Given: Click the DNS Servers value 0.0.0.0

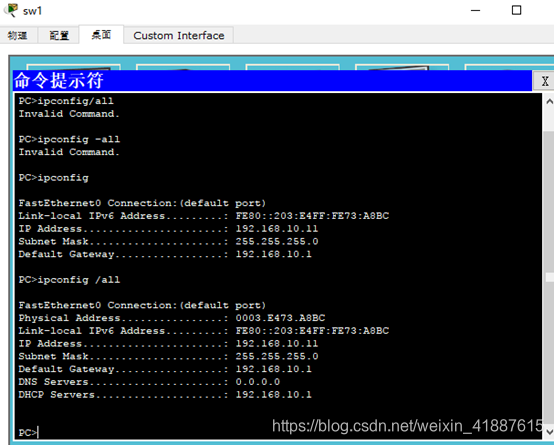Looking at the screenshot, I should pos(258,382).
